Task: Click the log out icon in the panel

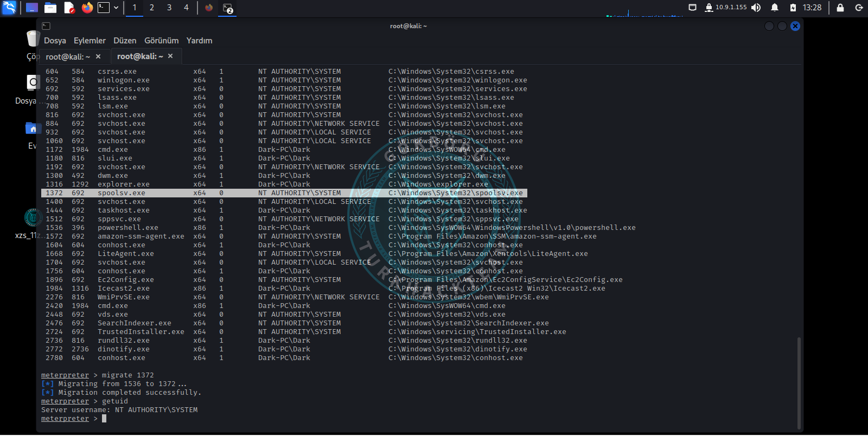Action: pos(859,8)
